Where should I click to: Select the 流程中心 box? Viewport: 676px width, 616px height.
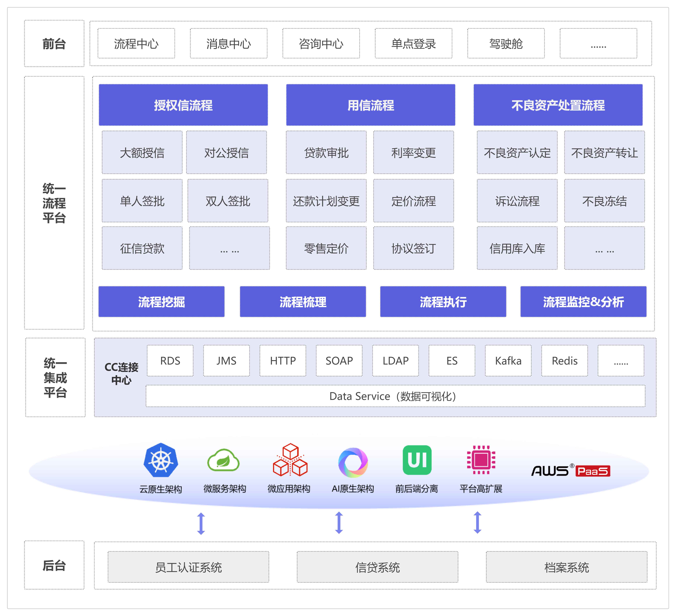pyautogui.click(x=136, y=44)
